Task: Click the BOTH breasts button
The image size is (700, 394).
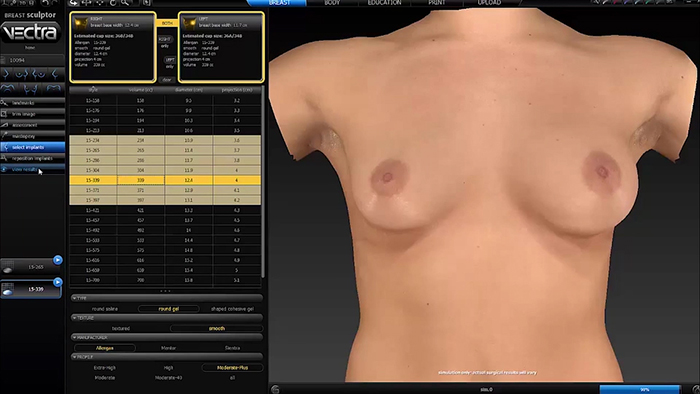Action: point(167,23)
